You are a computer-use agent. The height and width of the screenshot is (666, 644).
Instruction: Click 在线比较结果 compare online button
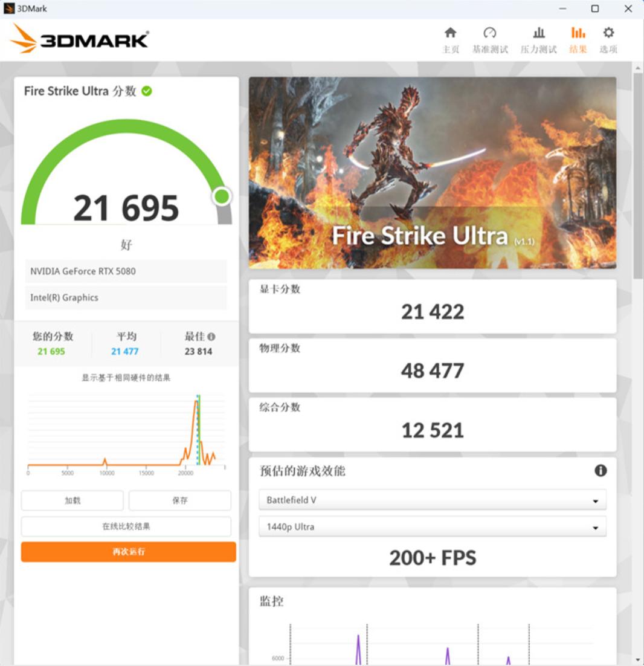pos(126,526)
